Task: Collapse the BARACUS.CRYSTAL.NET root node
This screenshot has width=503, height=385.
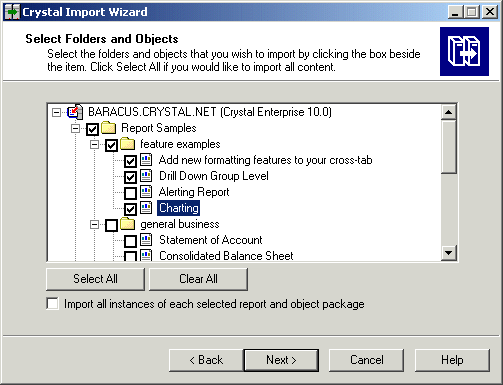Action: pyautogui.click(x=56, y=112)
